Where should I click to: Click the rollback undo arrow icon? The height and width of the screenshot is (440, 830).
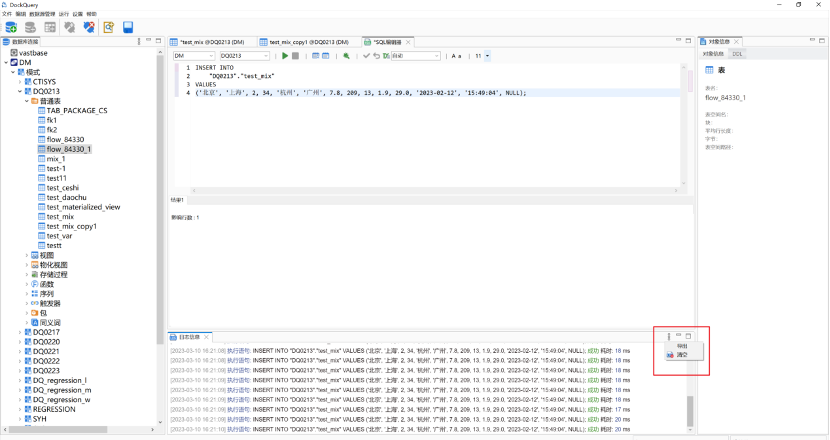point(376,56)
